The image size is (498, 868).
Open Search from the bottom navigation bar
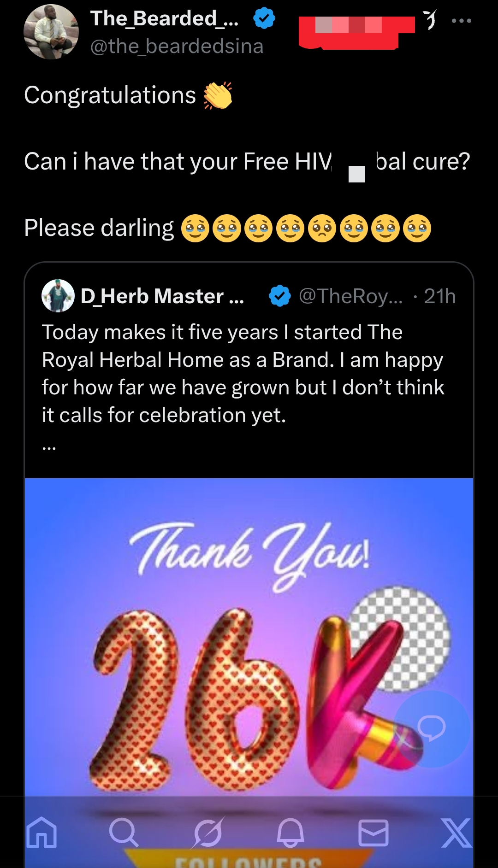point(124,832)
